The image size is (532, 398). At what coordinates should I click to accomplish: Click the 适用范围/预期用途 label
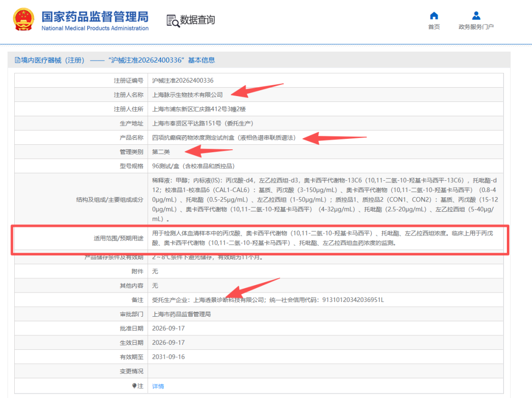(119, 238)
